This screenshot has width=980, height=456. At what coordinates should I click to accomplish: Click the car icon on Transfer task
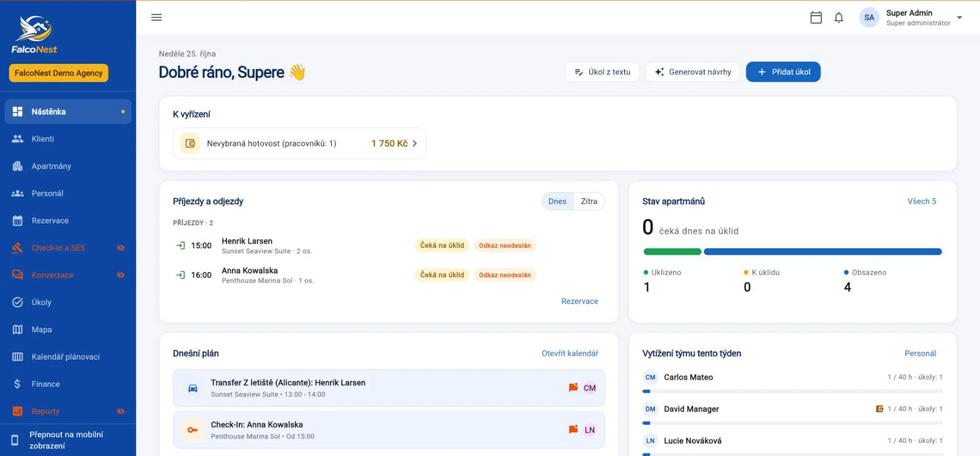click(192, 388)
